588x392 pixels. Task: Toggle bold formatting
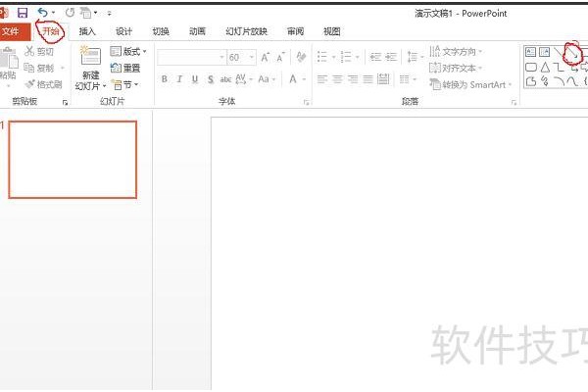pos(165,79)
